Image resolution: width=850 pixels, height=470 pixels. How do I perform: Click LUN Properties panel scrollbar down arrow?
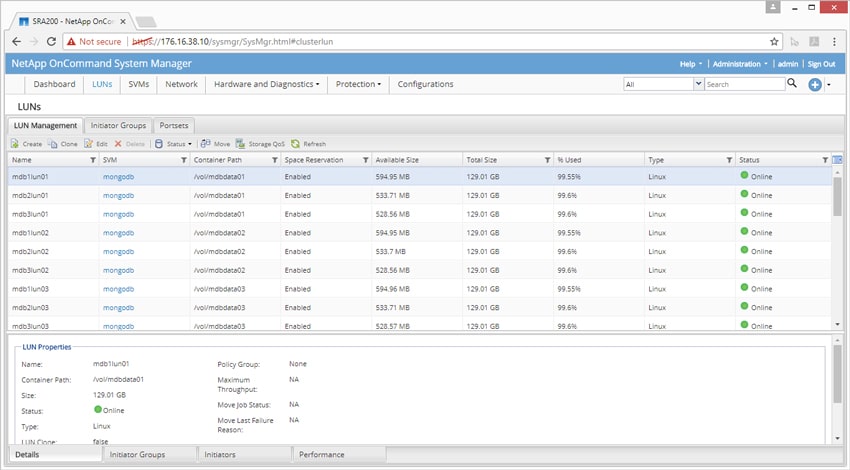tap(838, 438)
